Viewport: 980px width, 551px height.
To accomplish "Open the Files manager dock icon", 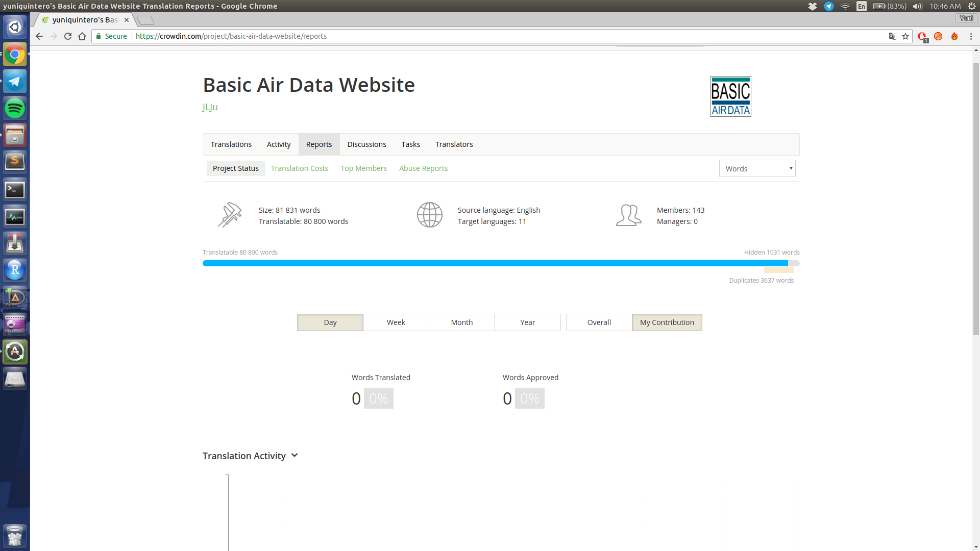I will (x=15, y=135).
